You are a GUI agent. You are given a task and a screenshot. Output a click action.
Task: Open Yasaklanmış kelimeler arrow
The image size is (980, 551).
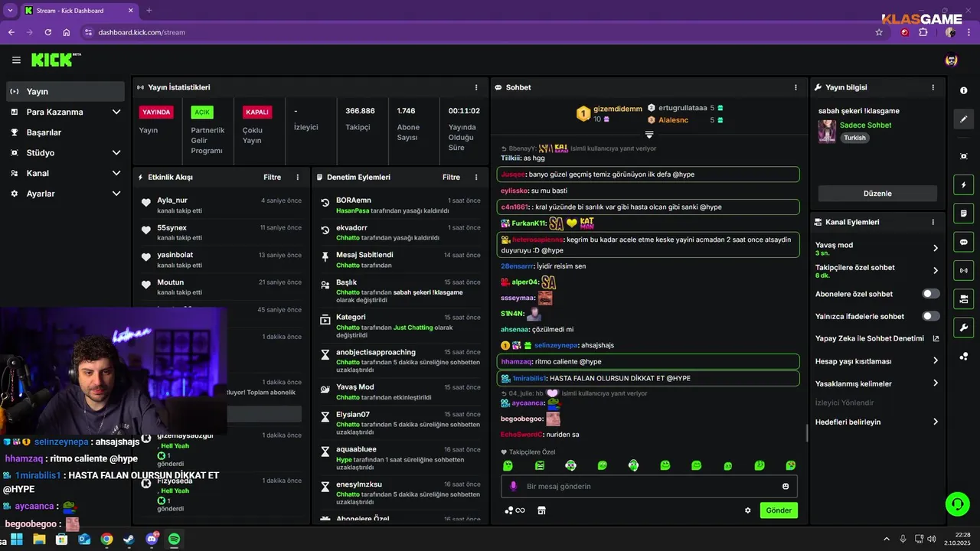(936, 383)
